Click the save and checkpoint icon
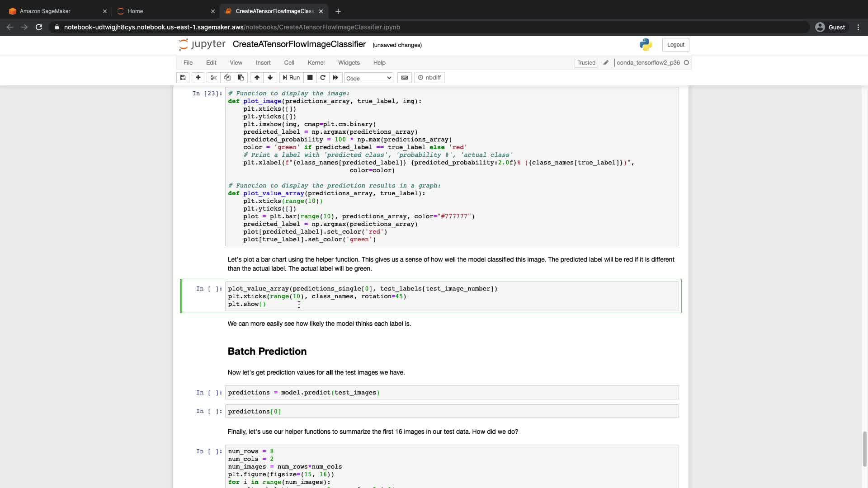The image size is (868, 488). tap(183, 78)
